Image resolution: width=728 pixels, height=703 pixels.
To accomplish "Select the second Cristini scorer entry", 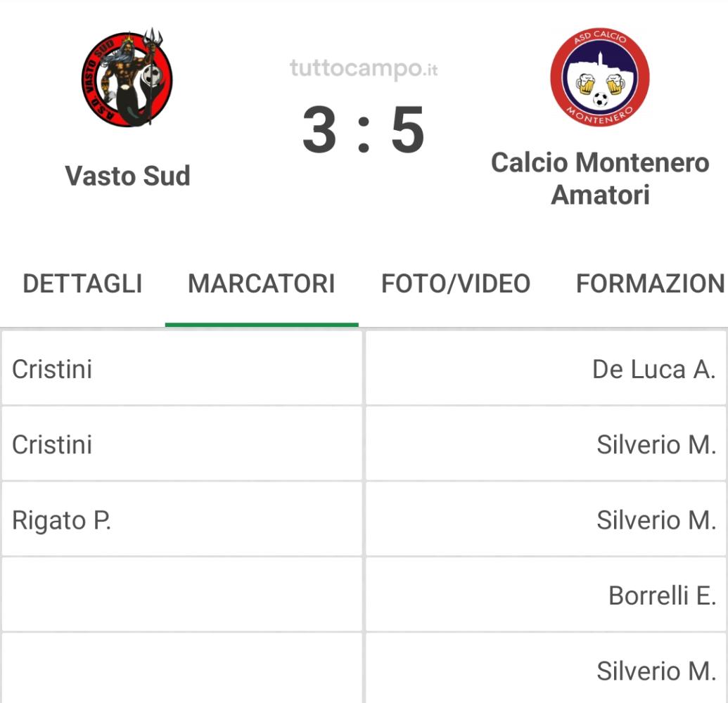I will pos(181,444).
